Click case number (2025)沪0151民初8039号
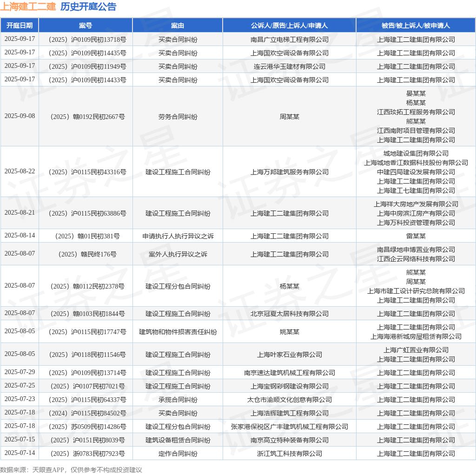 [87, 440]
